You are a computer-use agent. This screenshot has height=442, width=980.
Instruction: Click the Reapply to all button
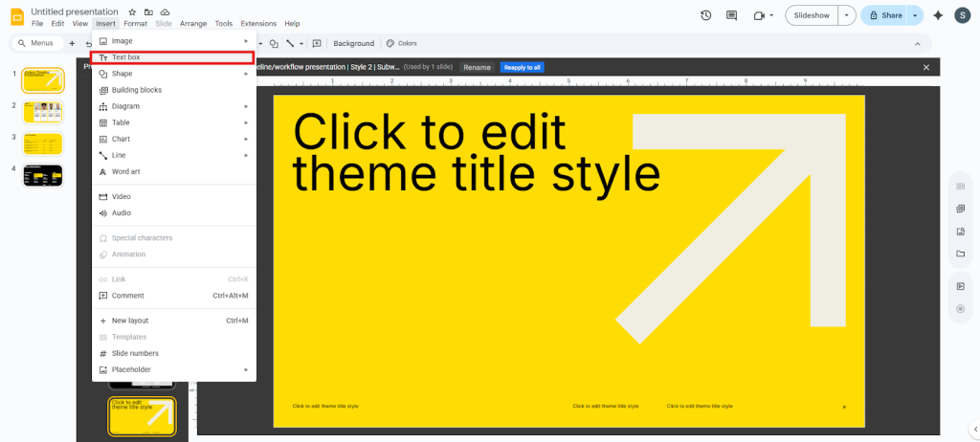point(523,67)
